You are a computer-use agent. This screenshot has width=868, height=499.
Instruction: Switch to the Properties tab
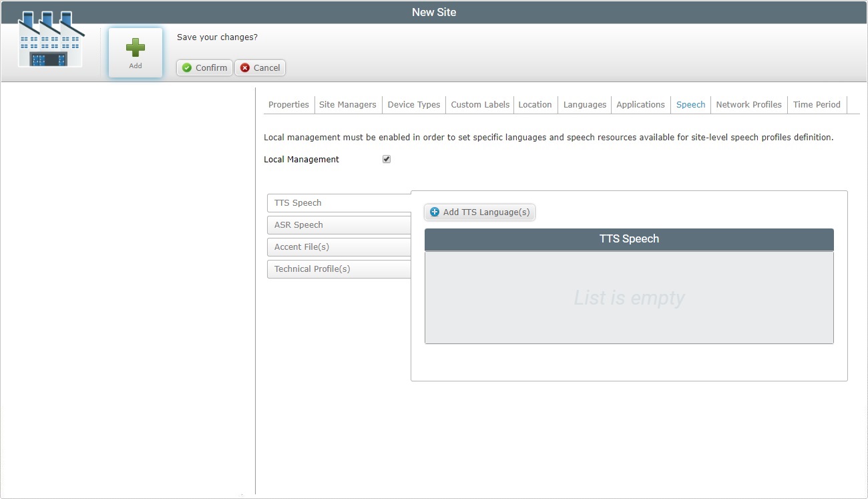pyautogui.click(x=288, y=104)
